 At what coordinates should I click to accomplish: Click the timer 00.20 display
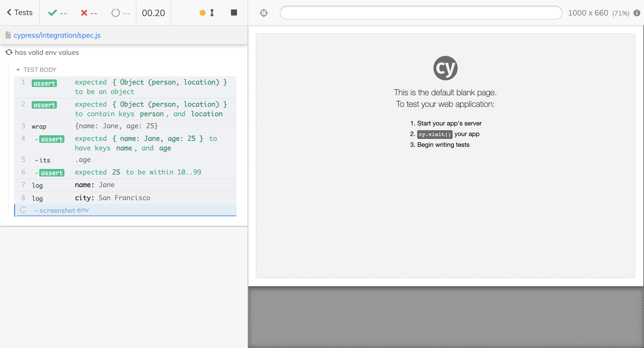coord(153,13)
